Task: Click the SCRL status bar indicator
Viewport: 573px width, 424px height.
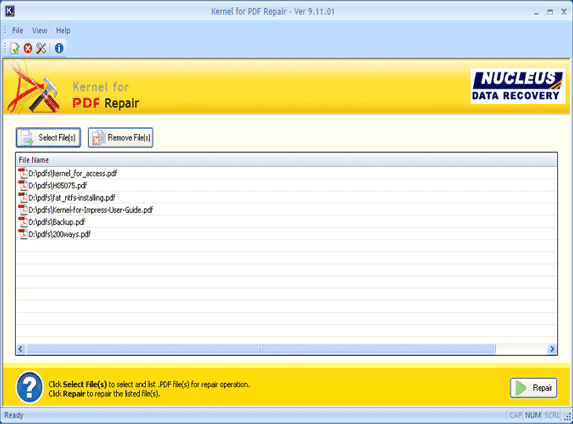Action: pyautogui.click(x=552, y=415)
